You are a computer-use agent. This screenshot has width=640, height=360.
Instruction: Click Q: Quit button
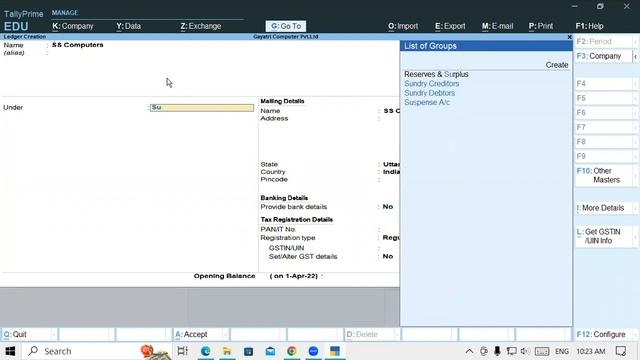pyautogui.click(x=29, y=335)
